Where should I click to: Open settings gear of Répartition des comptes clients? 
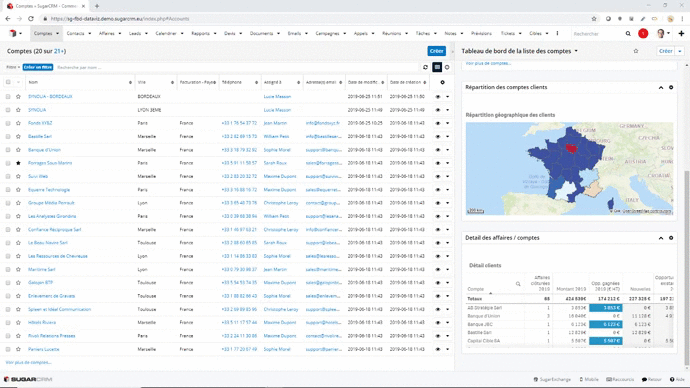[671, 87]
